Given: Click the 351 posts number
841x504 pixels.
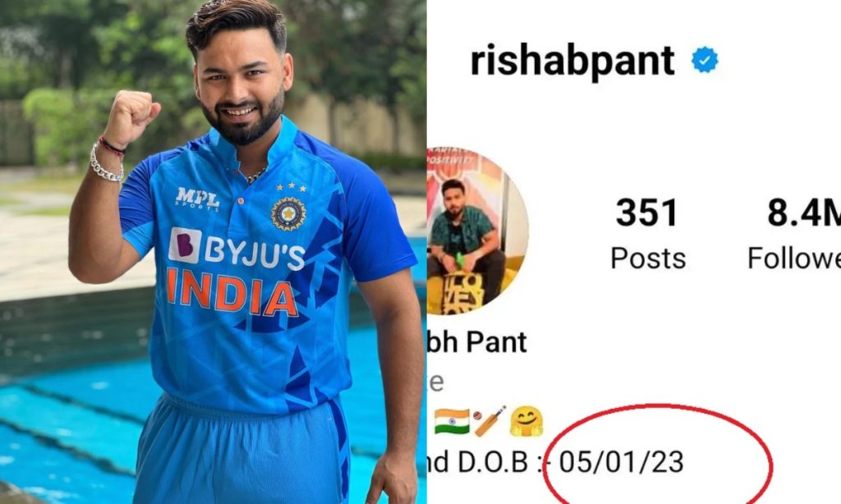Looking at the screenshot, I should pyautogui.click(x=647, y=213).
